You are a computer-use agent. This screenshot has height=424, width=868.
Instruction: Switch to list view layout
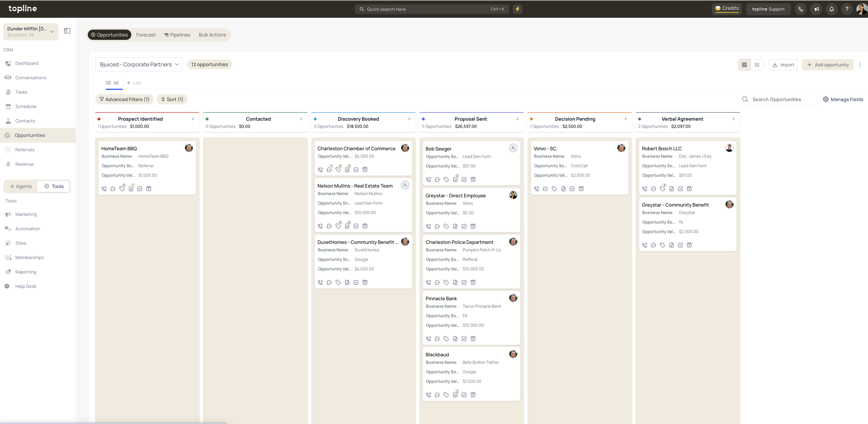757,65
